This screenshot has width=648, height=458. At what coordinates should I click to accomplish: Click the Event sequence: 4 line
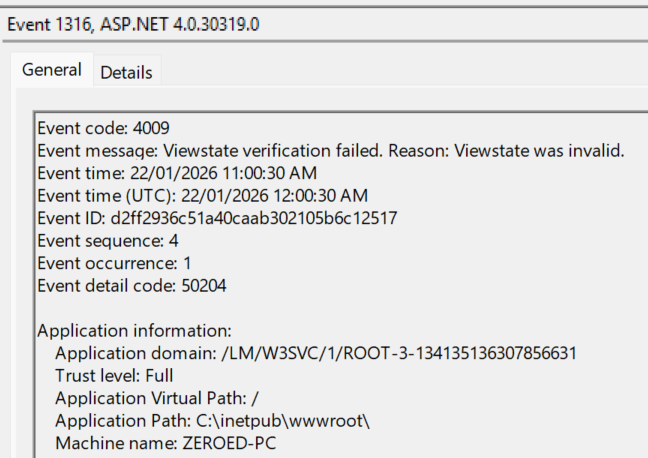tap(107, 240)
